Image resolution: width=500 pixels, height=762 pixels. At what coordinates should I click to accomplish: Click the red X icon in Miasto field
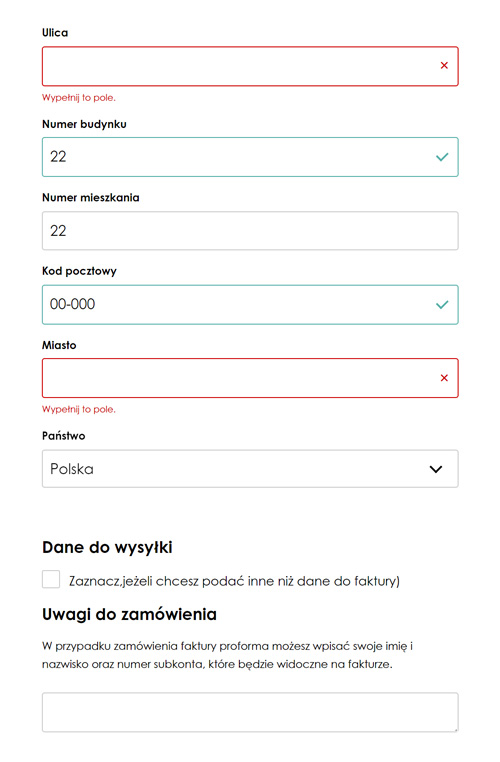444,378
